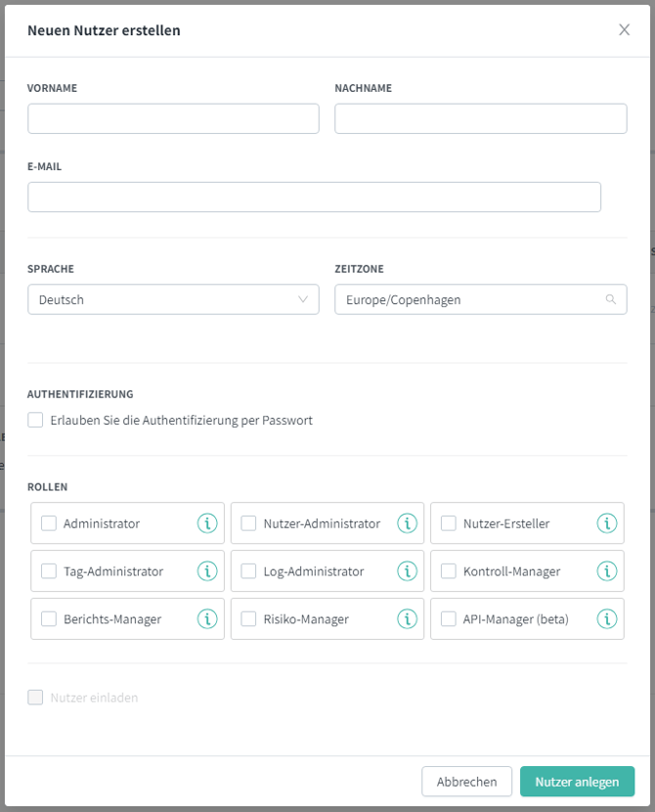View API-Manager (beta) info icon
The height and width of the screenshot is (812, 655).
(x=607, y=619)
